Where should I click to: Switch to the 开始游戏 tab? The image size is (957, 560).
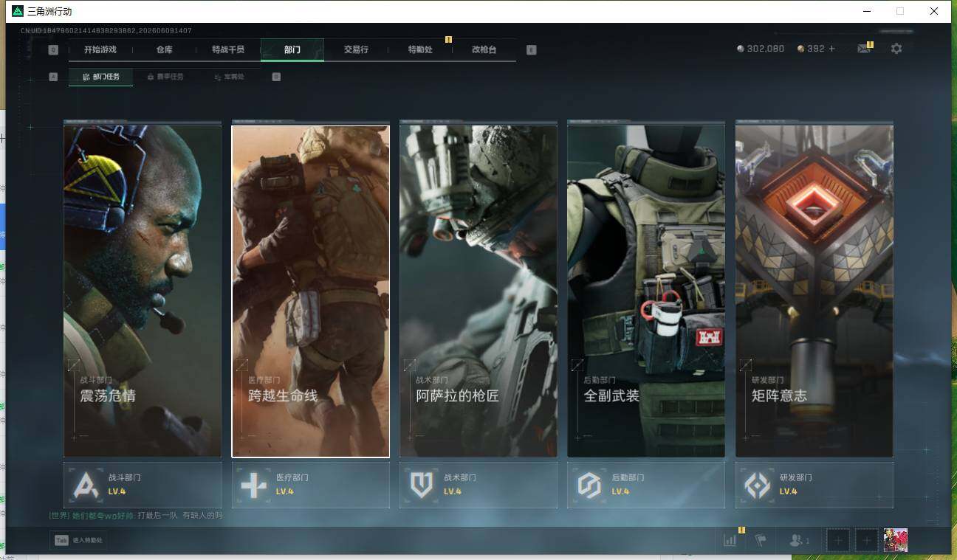click(100, 50)
